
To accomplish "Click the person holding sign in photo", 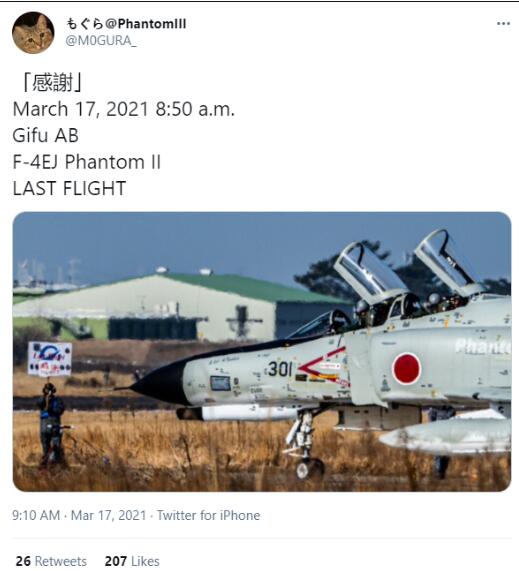I will 51,424.
